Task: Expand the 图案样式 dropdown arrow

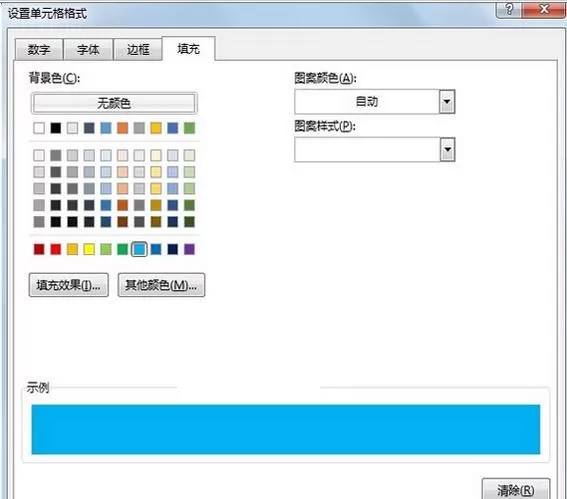Action: pos(447,149)
